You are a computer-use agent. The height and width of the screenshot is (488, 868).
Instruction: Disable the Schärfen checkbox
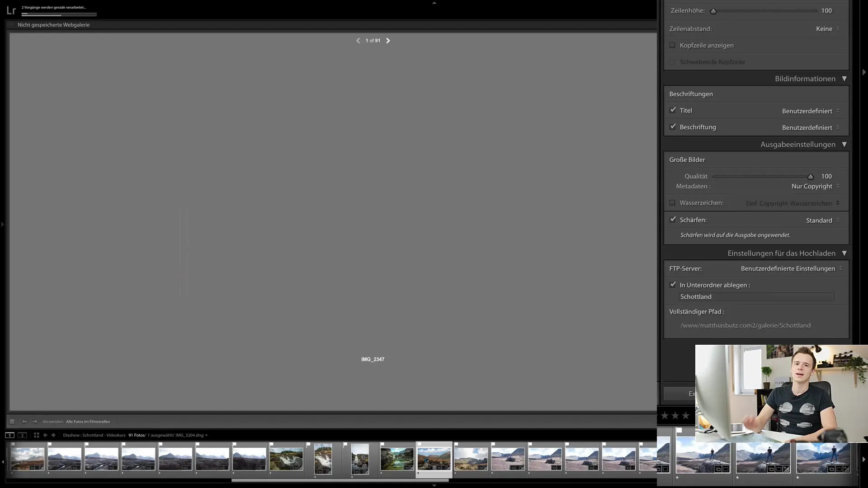[x=673, y=220]
